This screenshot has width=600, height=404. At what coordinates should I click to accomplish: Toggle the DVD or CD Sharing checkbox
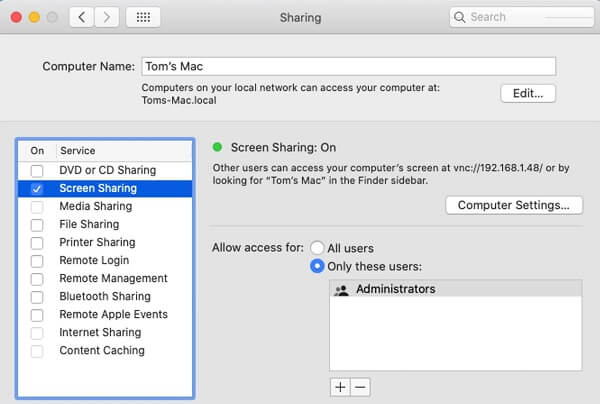tap(37, 170)
